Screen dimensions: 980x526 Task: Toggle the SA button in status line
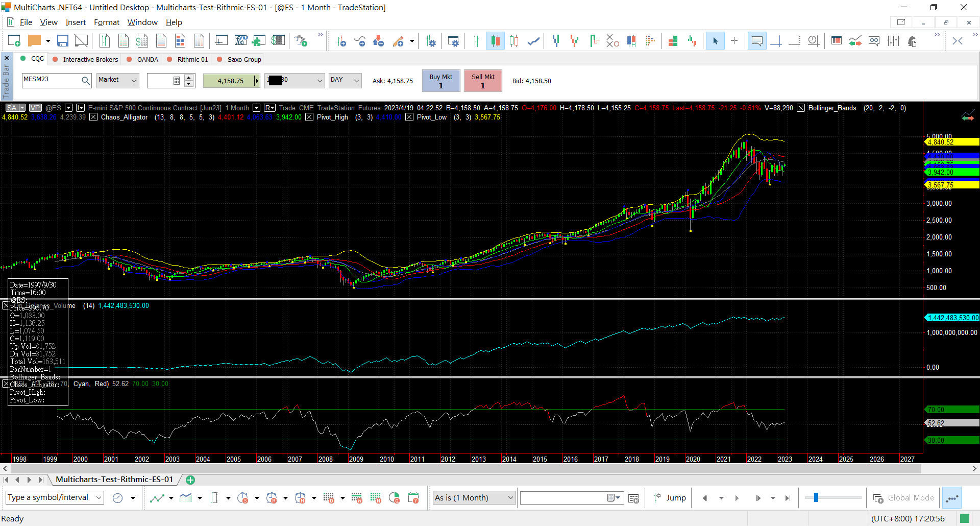tap(15, 108)
